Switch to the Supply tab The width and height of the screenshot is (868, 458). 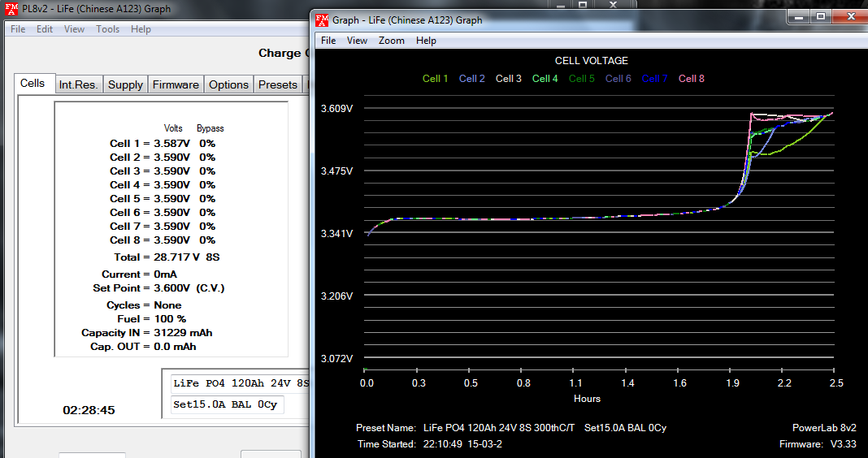[125, 84]
